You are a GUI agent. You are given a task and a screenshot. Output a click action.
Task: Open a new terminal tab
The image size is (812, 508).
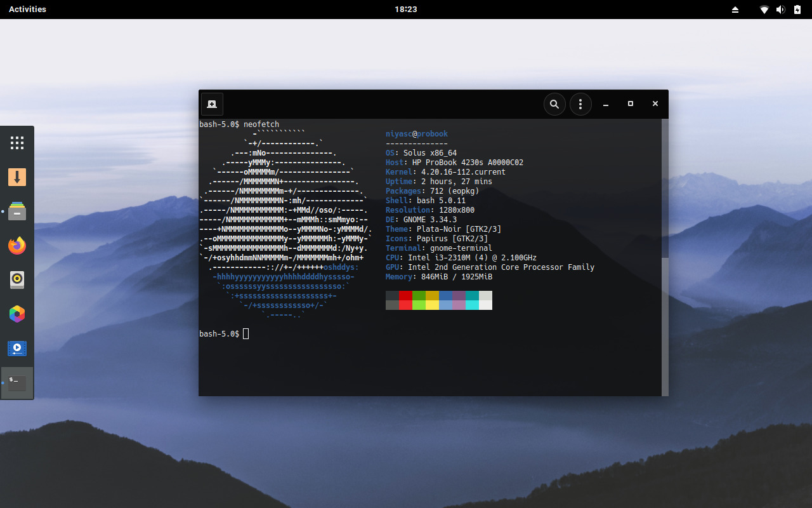[x=212, y=104]
